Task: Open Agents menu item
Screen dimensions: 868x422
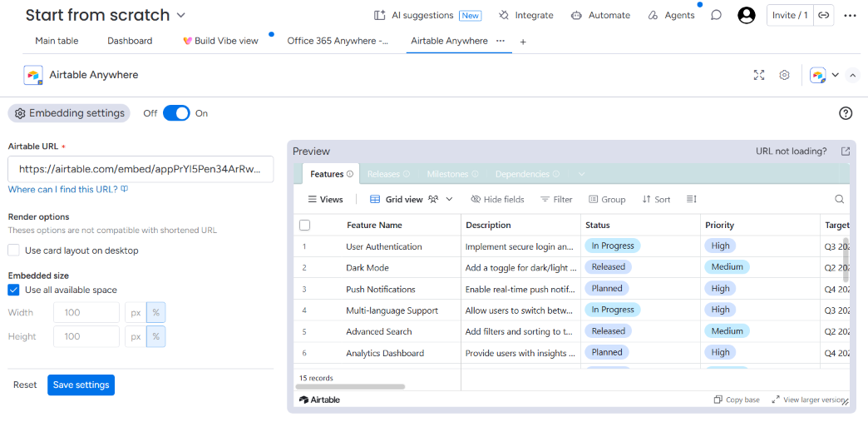Action: tap(671, 16)
